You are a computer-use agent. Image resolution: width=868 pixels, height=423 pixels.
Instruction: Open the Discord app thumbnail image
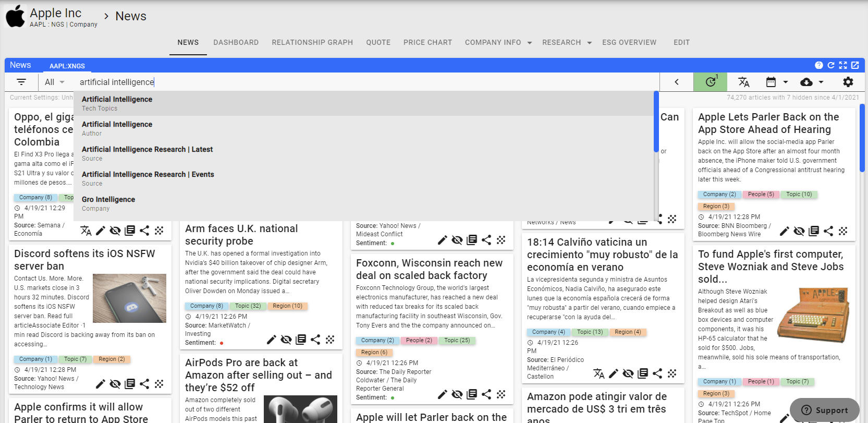129,298
